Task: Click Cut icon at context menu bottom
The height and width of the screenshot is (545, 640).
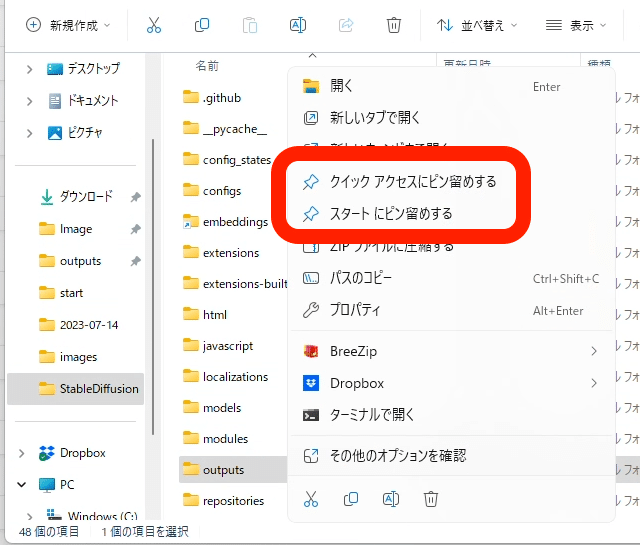Action: [x=311, y=499]
